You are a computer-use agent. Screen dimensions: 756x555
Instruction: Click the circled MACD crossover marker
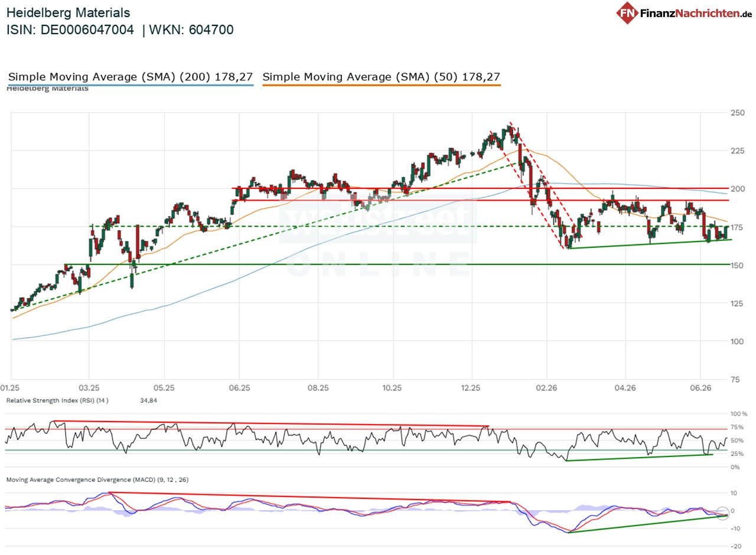723,514
